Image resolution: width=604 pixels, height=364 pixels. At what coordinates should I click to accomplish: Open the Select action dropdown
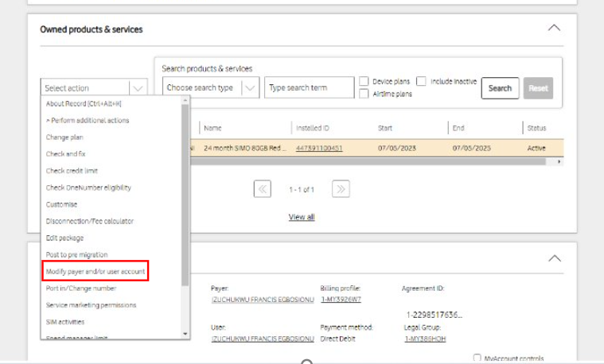coord(94,88)
